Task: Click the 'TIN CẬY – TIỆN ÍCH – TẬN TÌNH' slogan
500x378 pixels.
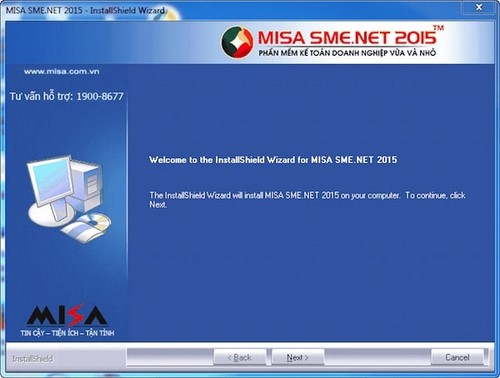Action: 67,333
